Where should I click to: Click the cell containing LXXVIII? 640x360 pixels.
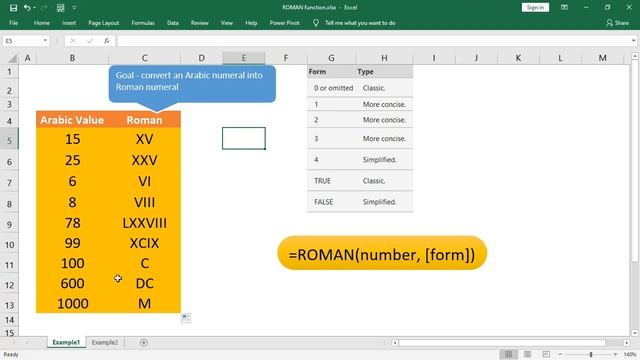[x=144, y=223]
